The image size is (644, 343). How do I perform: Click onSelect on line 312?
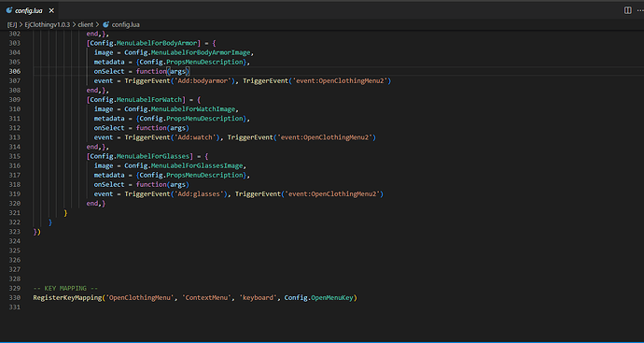click(x=109, y=128)
